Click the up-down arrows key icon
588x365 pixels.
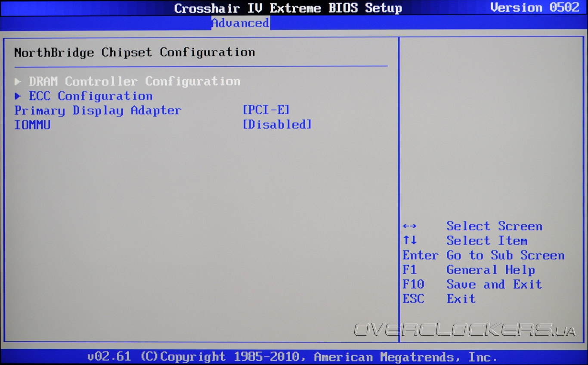(410, 241)
